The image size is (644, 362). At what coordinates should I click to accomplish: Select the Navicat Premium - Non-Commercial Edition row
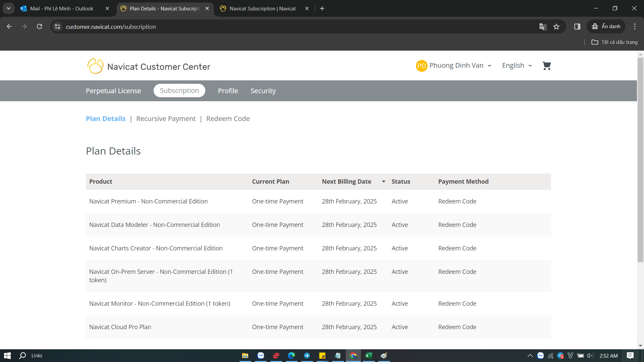(318, 201)
